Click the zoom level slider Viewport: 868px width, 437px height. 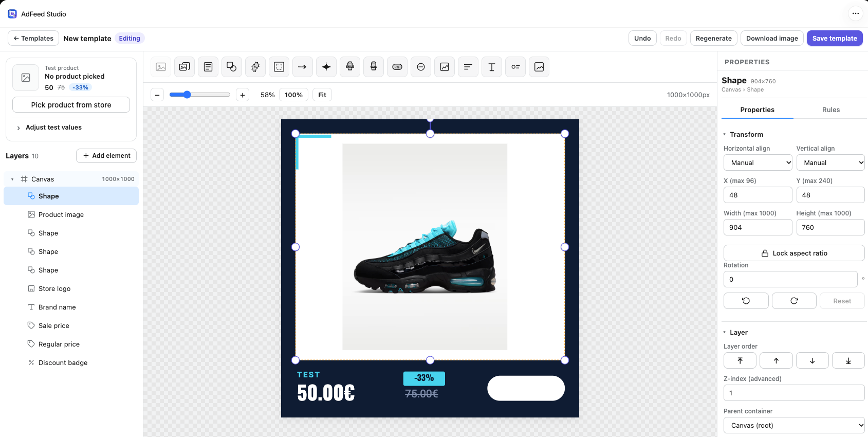point(200,95)
